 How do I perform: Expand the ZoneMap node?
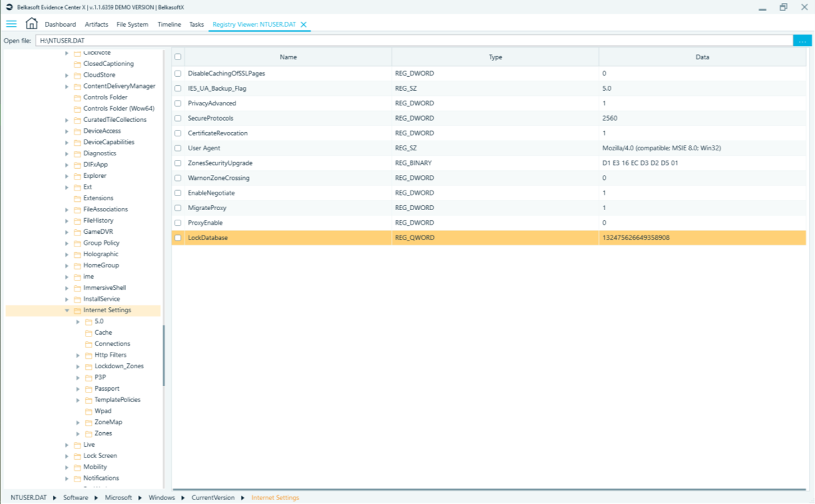point(78,423)
